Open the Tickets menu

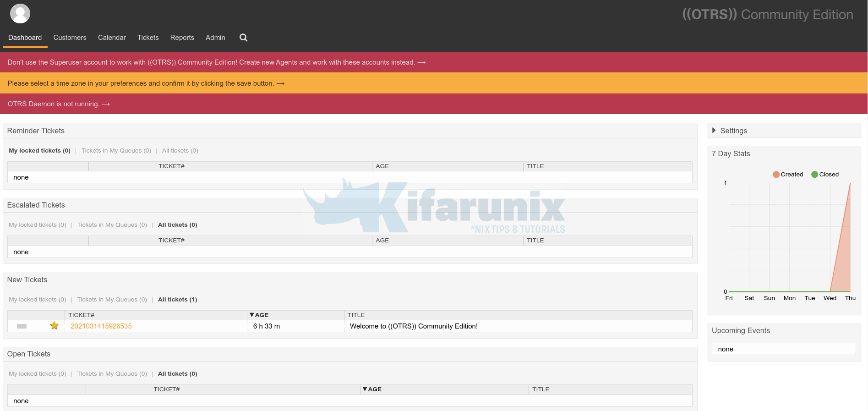pos(148,38)
